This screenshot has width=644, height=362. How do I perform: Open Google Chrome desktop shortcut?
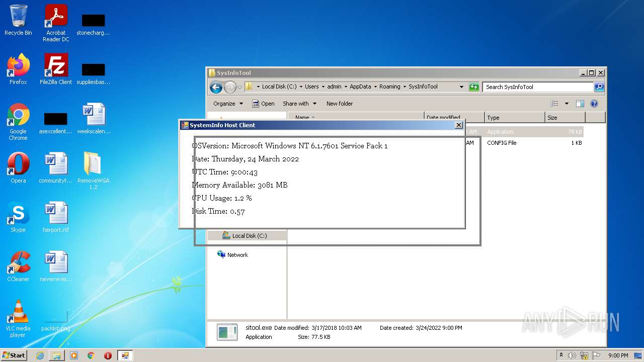(18, 122)
